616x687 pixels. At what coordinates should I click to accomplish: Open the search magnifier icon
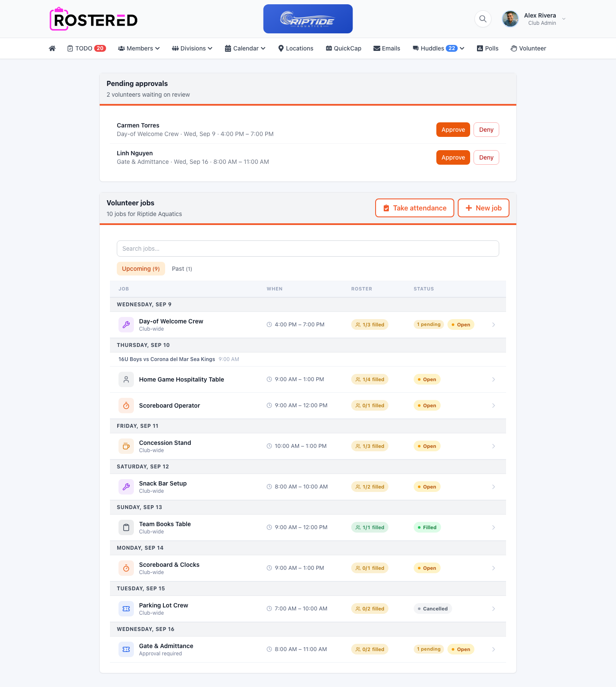click(483, 19)
